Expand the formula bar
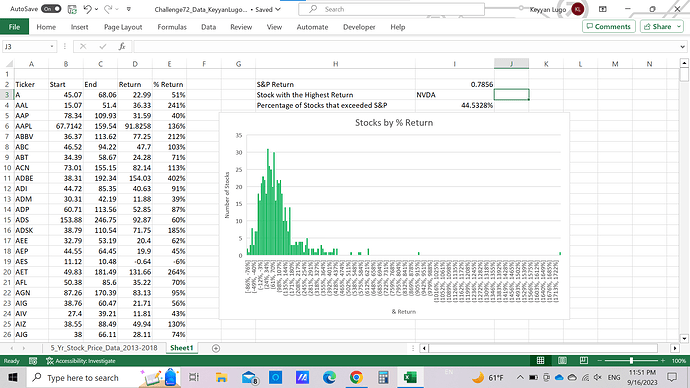This screenshot has height=388, width=690. [683, 47]
